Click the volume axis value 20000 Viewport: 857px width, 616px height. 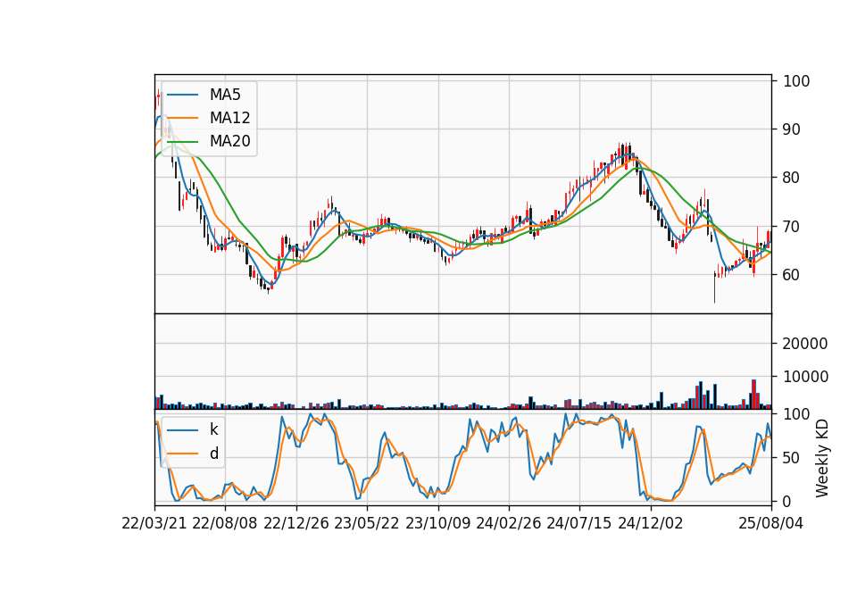pyautogui.click(x=805, y=344)
